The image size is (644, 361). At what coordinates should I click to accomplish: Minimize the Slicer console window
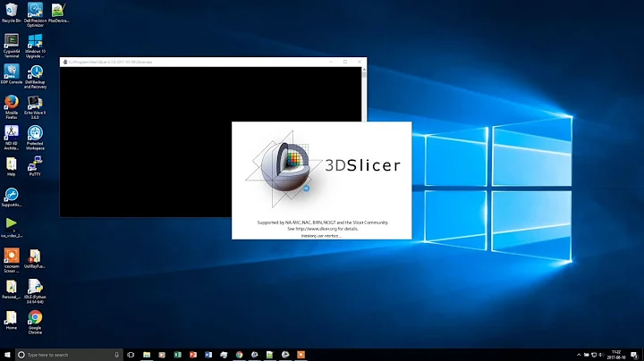pos(331,62)
